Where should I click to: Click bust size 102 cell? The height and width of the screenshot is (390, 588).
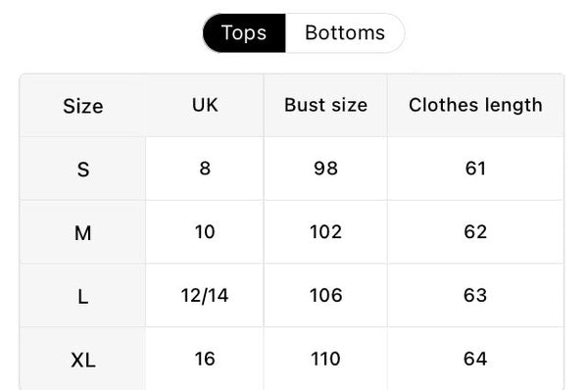point(325,232)
